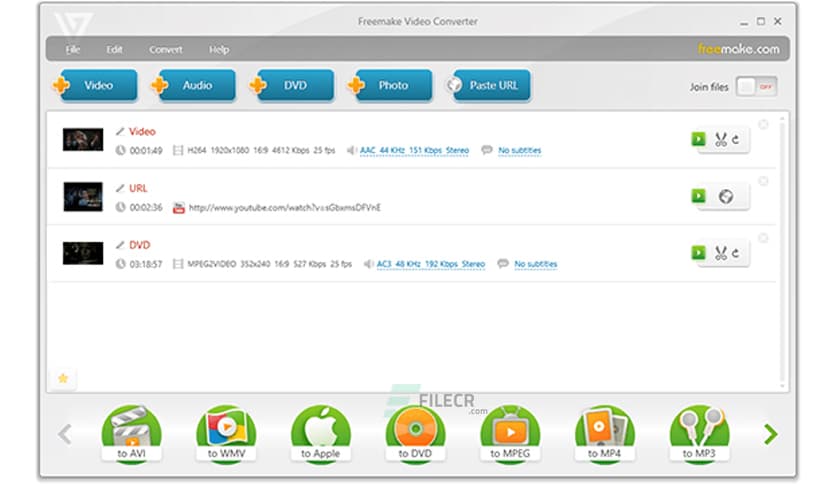
Task: Open AAC 44 KHz audio track options
Action: [x=414, y=150]
